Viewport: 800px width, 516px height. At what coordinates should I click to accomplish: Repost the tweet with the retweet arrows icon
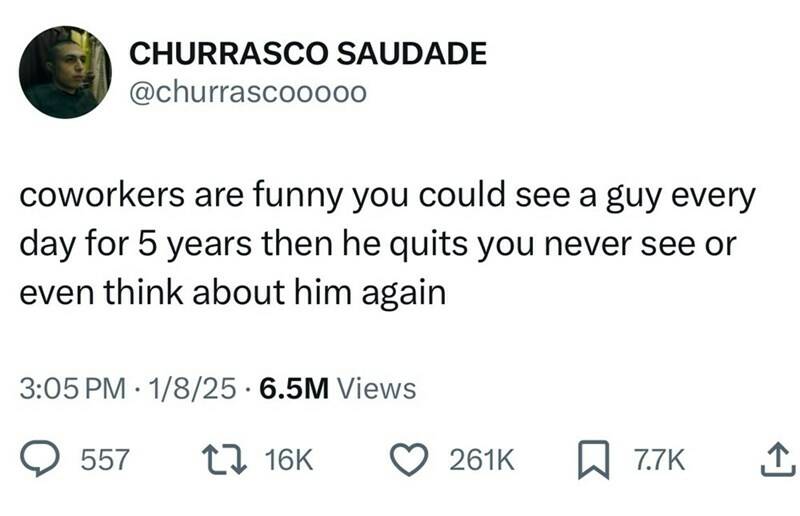click(x=224, y=459)
